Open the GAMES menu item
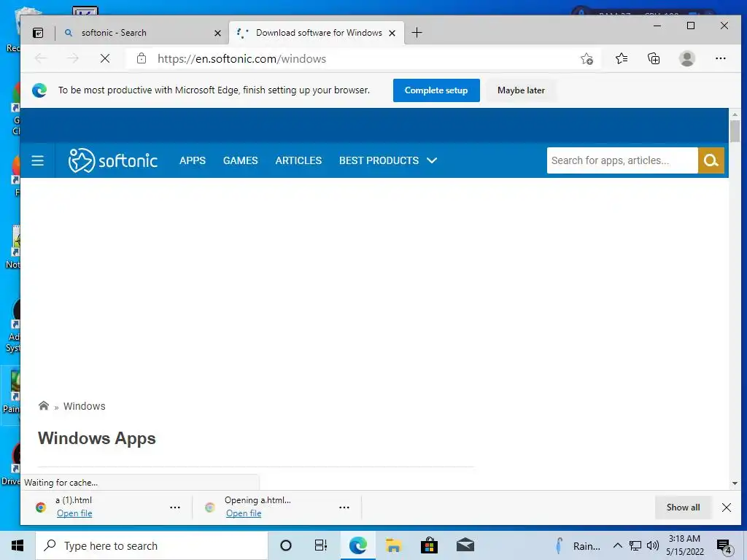This screenshot has width=747, height=560. (240, 160)
